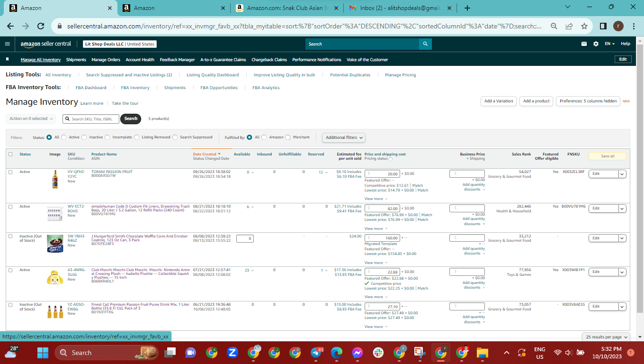Open Microsoft Edge from the taskbar
The height and width of the screenshot is (364, 644).
tap(337, 353)
